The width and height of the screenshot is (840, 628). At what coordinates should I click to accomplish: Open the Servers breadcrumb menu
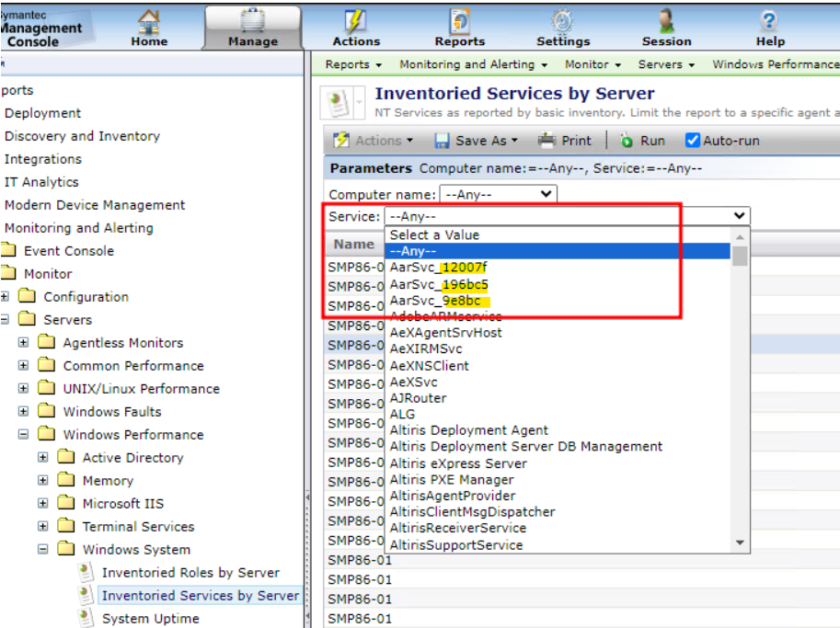tap(666, 64)
